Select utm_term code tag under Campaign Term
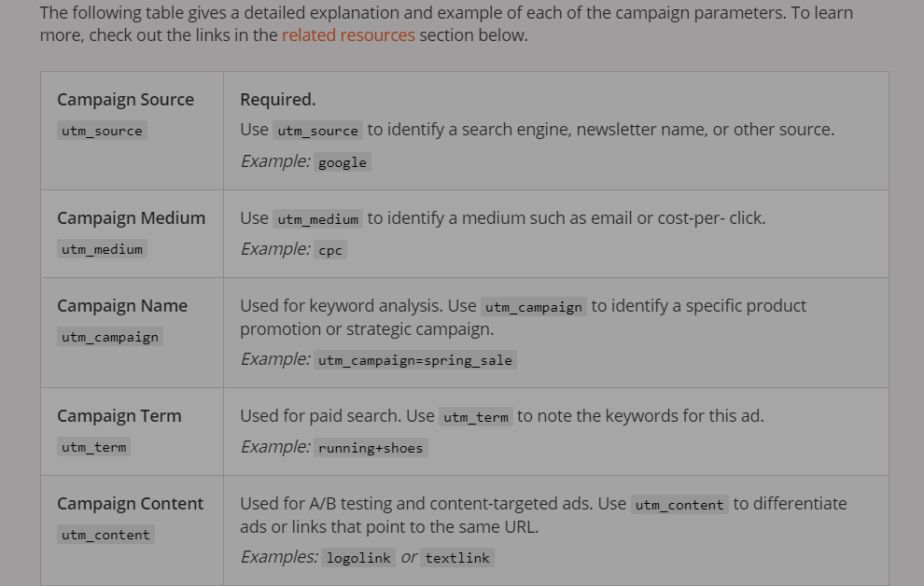This screenshot has height=586, width=924. tap(93, 447)
